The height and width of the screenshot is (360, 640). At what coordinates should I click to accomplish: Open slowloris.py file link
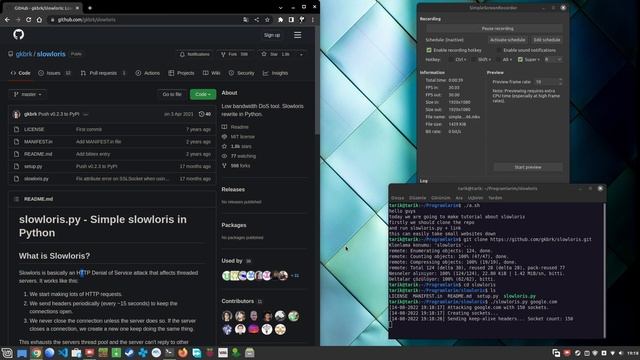pos(36,179)
